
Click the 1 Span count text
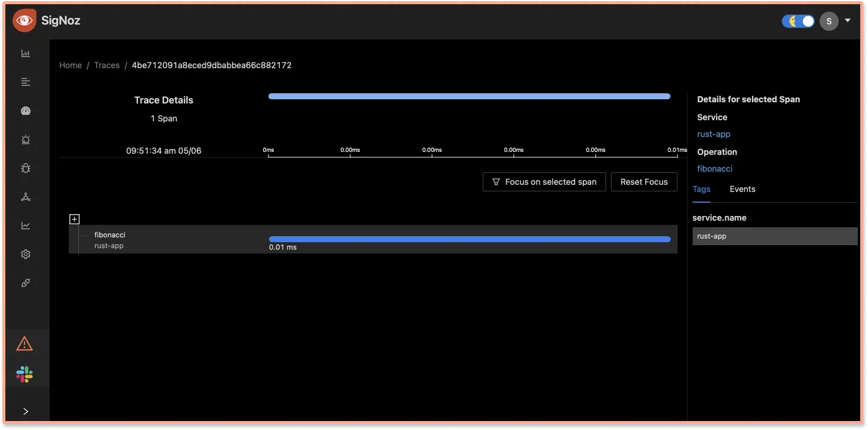point(164,118)
